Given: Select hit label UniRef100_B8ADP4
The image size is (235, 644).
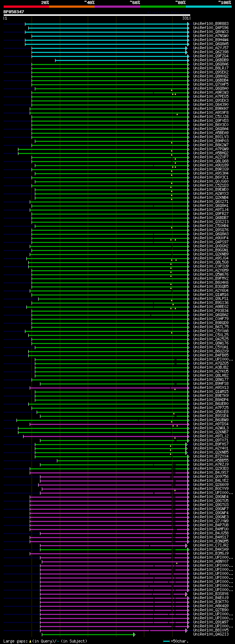Looking at the screenshot, I should pyautogui.click(x=211, y=400).
